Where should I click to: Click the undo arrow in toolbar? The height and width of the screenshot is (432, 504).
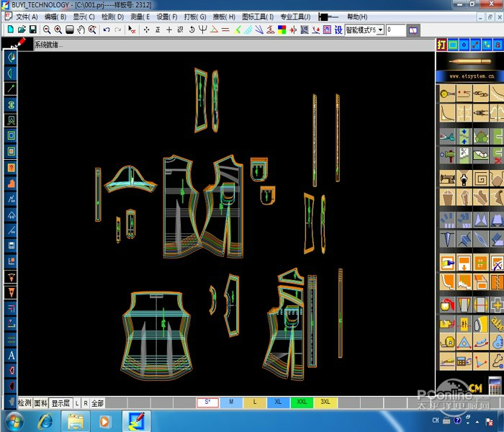[107, 30]
